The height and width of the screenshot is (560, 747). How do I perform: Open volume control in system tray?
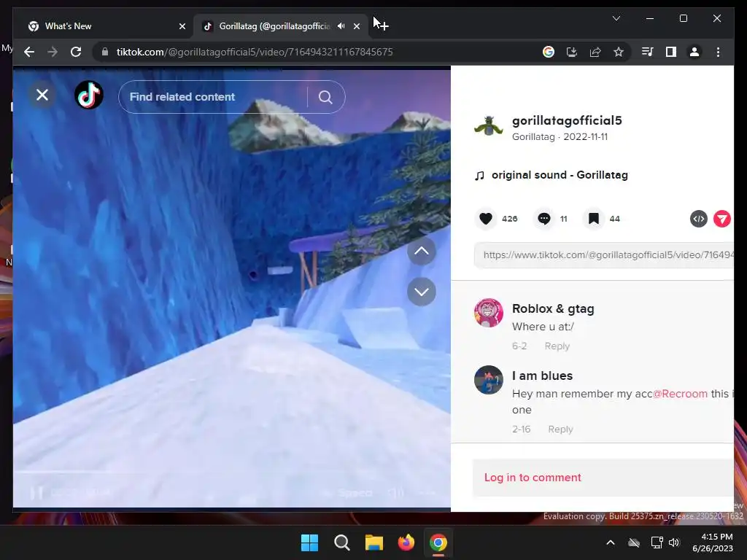[674, 542]
